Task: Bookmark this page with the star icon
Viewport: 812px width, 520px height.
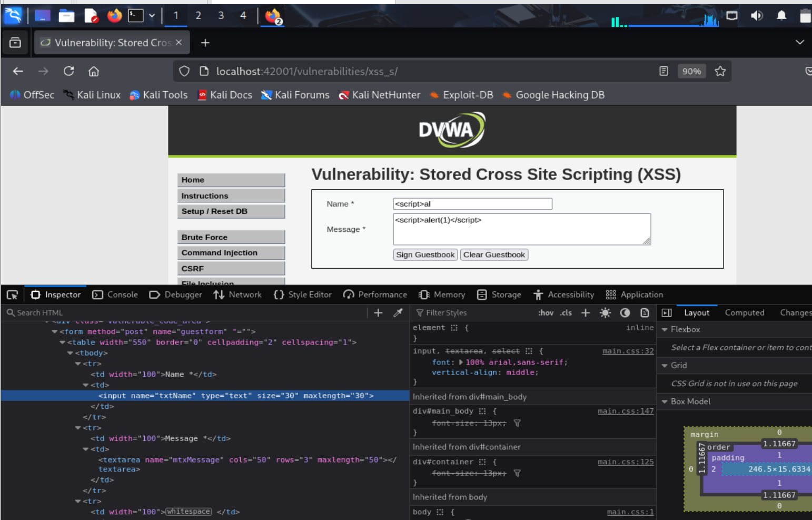Action: click(x=720, y=71)
